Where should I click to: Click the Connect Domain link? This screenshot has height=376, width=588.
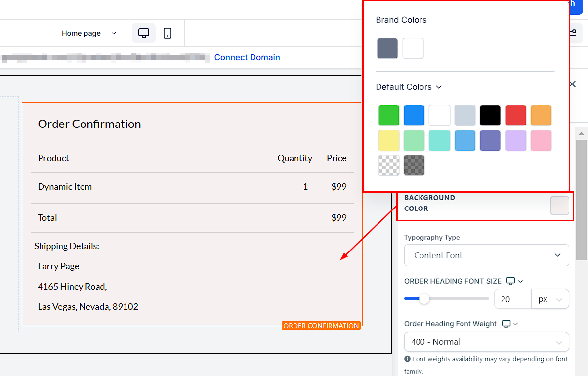(x=247, y=57)
